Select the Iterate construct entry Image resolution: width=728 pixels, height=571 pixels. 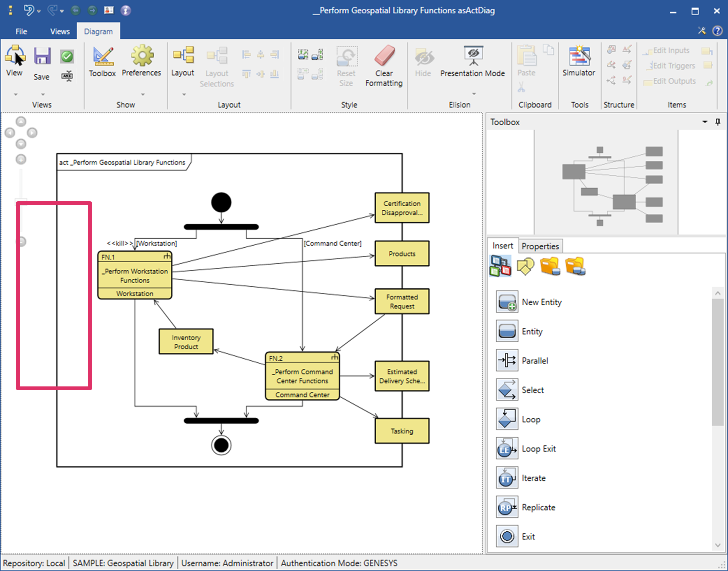click(533, 478)
